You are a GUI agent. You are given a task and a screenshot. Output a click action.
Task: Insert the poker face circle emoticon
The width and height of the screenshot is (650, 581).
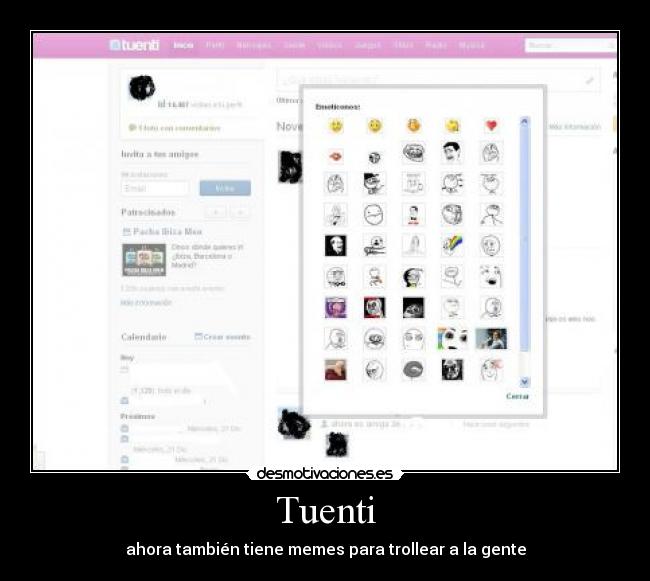374,214
